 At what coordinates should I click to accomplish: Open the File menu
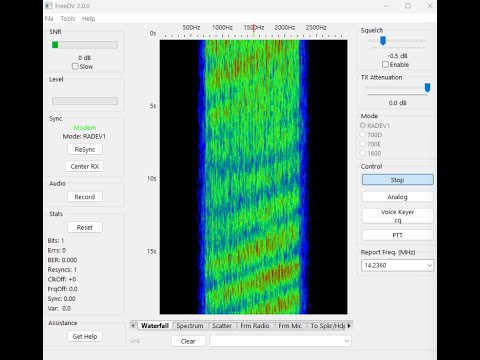click(49, 19)
